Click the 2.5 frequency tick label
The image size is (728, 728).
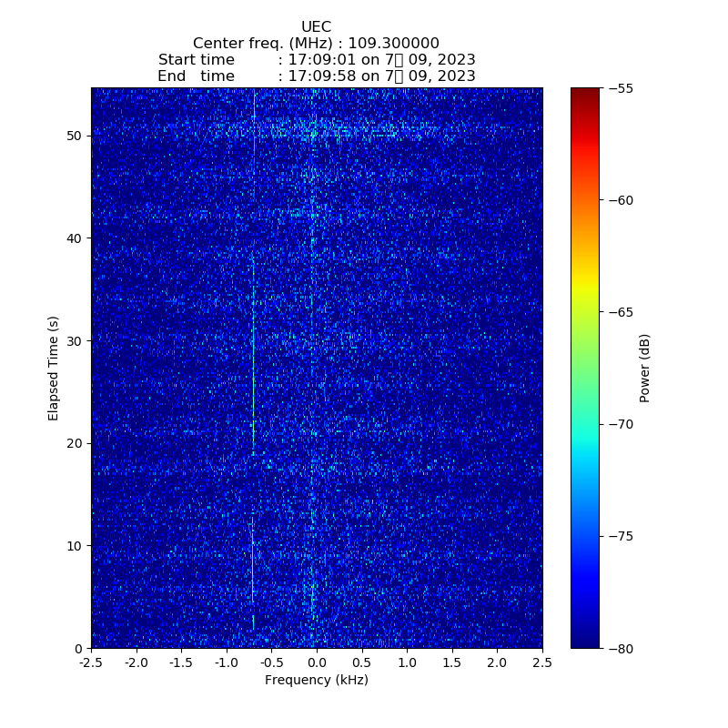coord(542,663)
